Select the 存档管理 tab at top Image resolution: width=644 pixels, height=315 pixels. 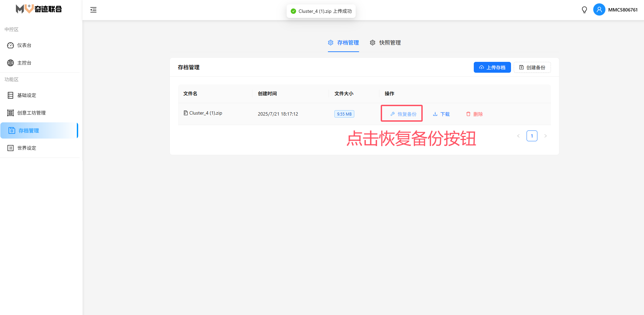coord(343,43)
